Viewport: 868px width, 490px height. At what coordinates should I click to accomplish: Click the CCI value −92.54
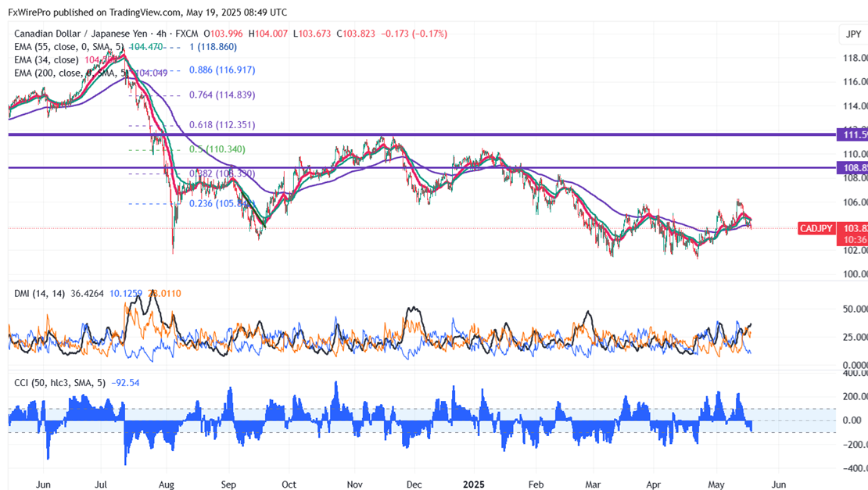tap(126, 383)
